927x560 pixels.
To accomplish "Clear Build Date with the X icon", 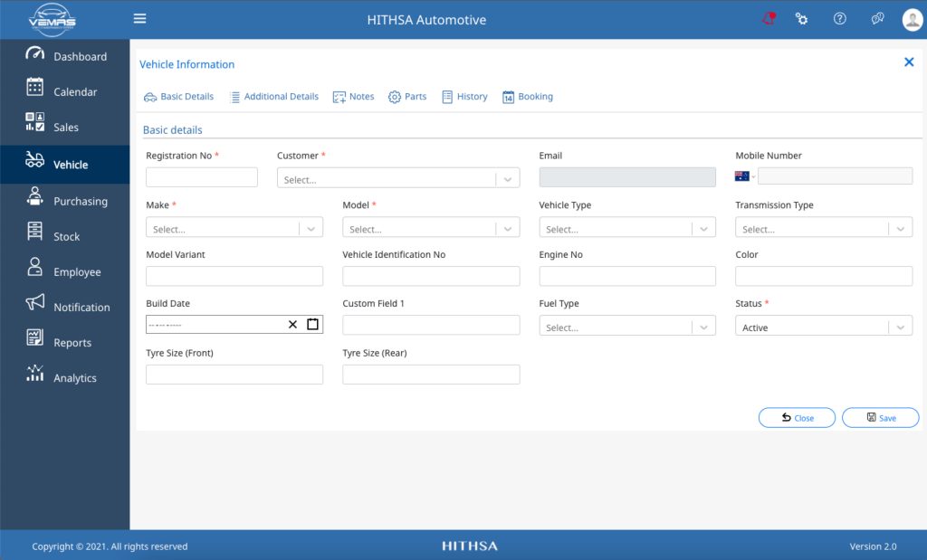I will pos(292,324).
